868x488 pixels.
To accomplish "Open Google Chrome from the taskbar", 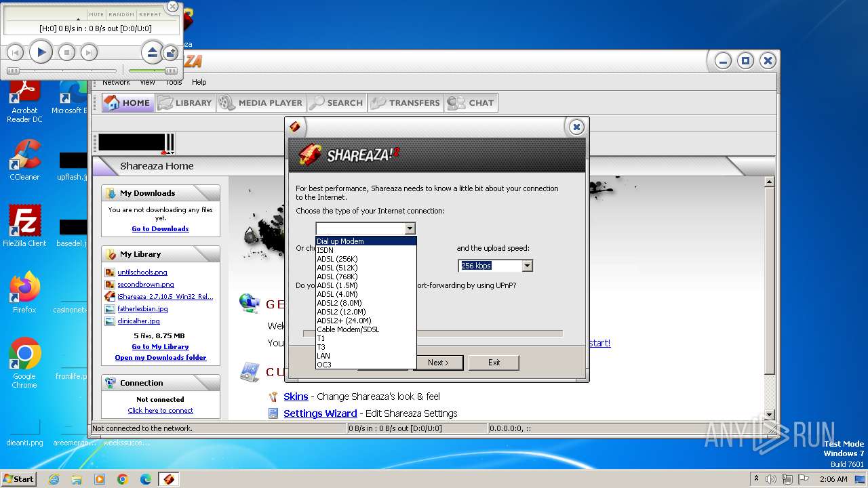I will click(x=122, y=479).
